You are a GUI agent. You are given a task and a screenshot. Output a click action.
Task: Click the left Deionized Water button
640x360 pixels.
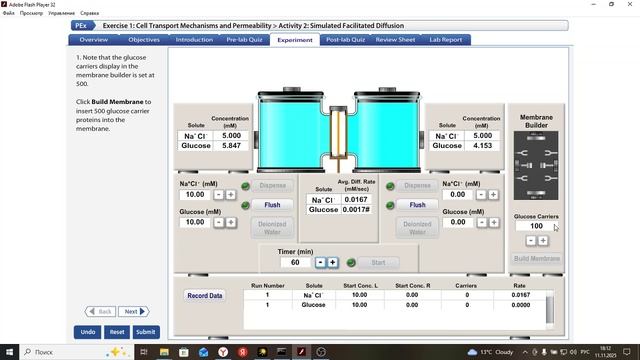pyautogui.click(x=272, y=228)
